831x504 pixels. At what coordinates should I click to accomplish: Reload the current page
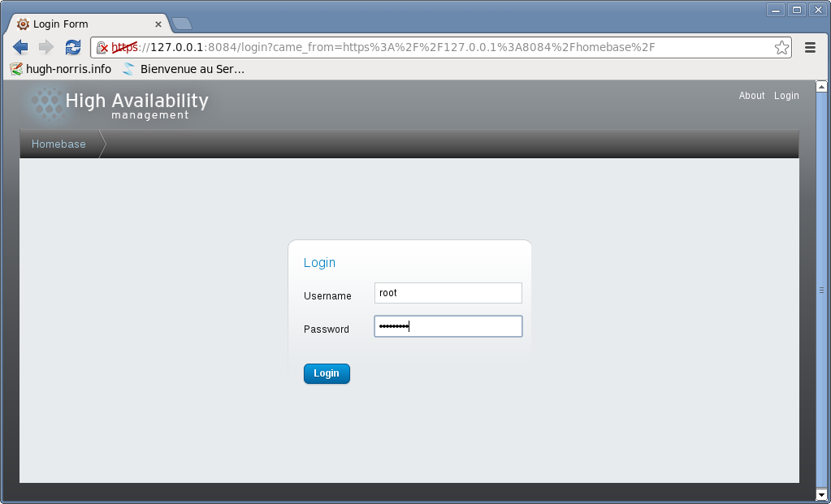(x=73, y=47)
